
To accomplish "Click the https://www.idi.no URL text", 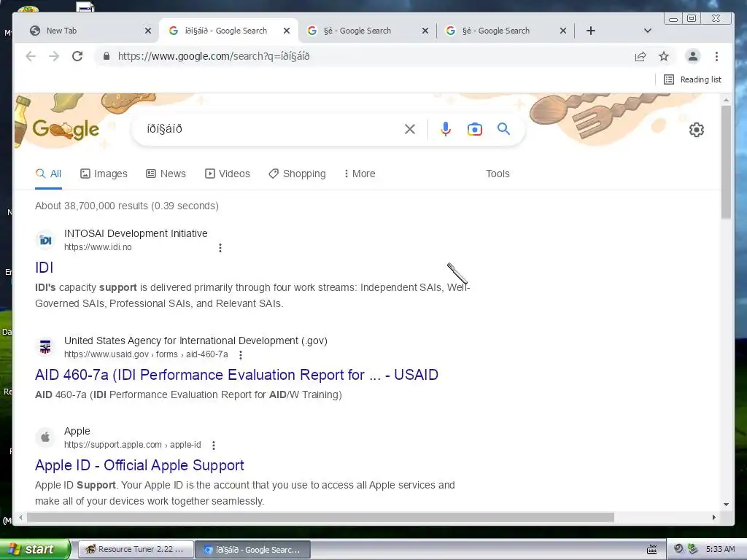I will click(98, 247).
